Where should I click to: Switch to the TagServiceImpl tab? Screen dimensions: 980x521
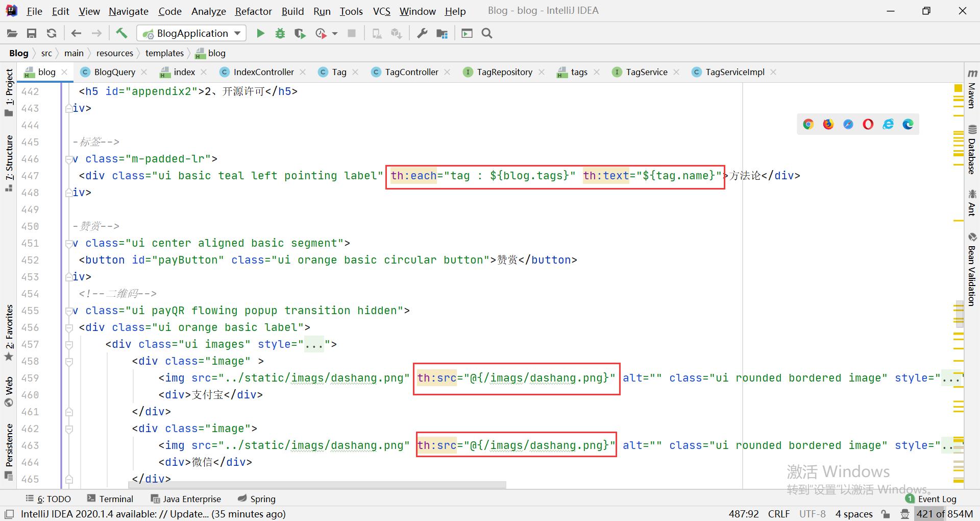[734, 72]
